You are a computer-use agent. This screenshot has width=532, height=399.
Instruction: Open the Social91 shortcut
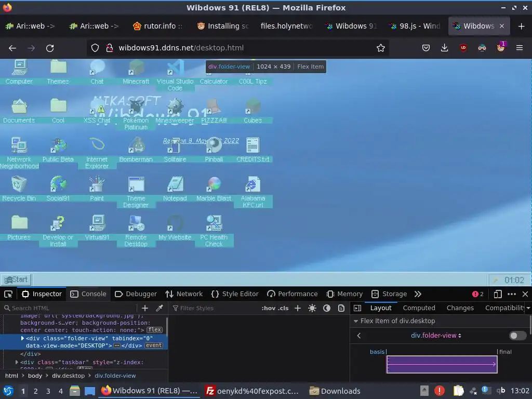click(x=58, y=189)
